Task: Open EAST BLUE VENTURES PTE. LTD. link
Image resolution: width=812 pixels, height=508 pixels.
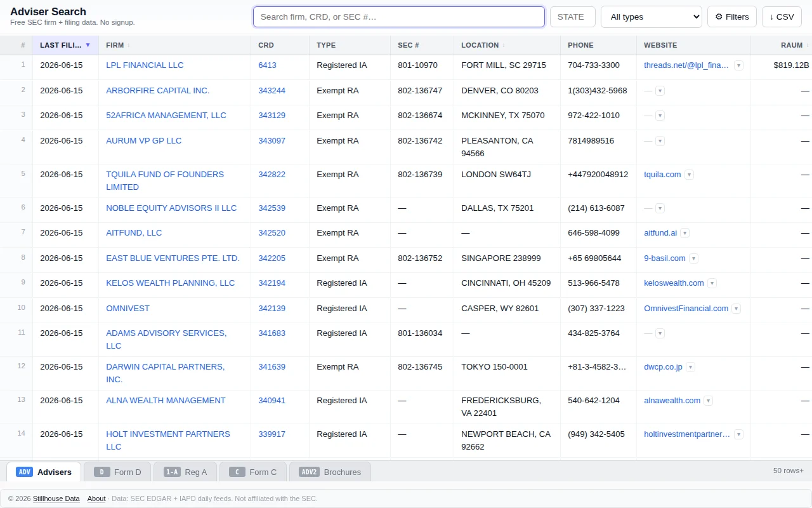Action: (173, 258)
